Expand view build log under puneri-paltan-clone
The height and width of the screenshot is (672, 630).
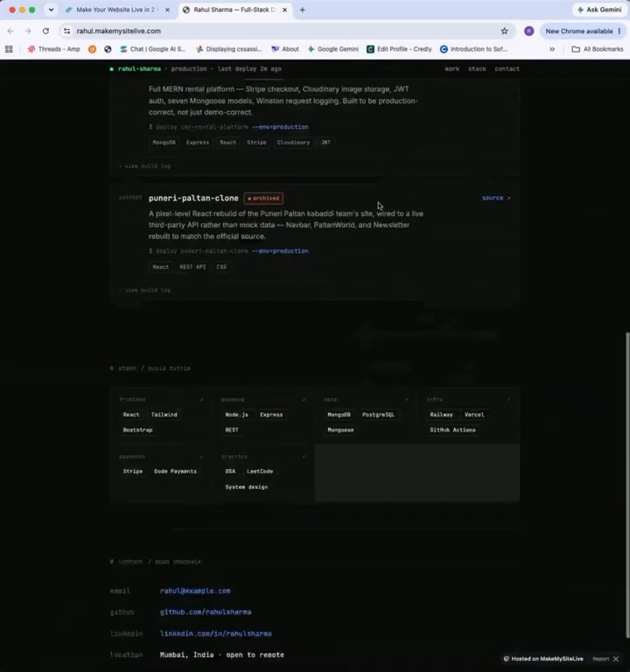[x=145, y=290]
